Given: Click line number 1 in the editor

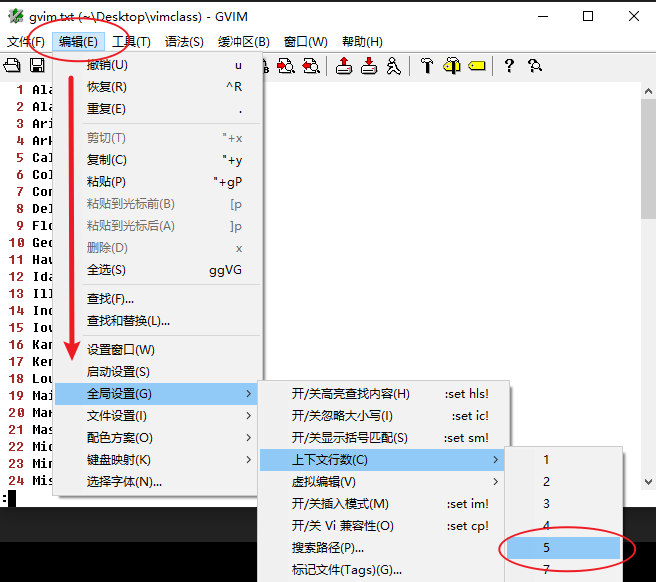Looking at the screenshot, I should (20, 90).
